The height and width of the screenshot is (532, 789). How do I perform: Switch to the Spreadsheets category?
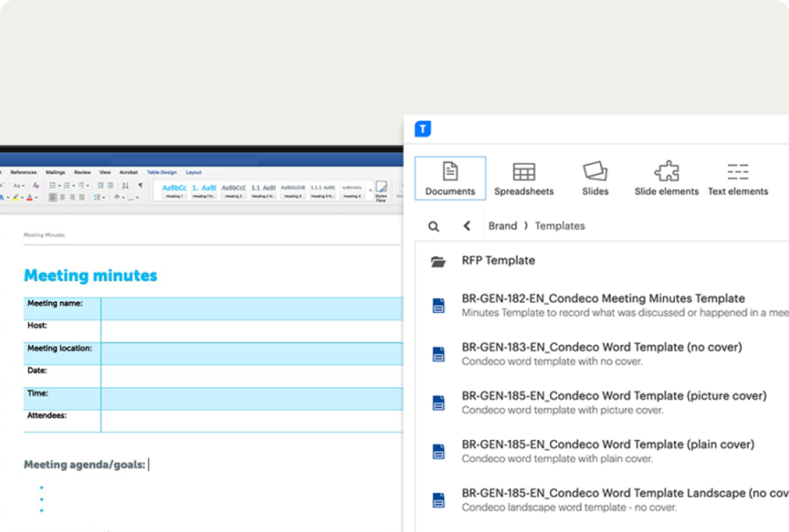point(524,178)
